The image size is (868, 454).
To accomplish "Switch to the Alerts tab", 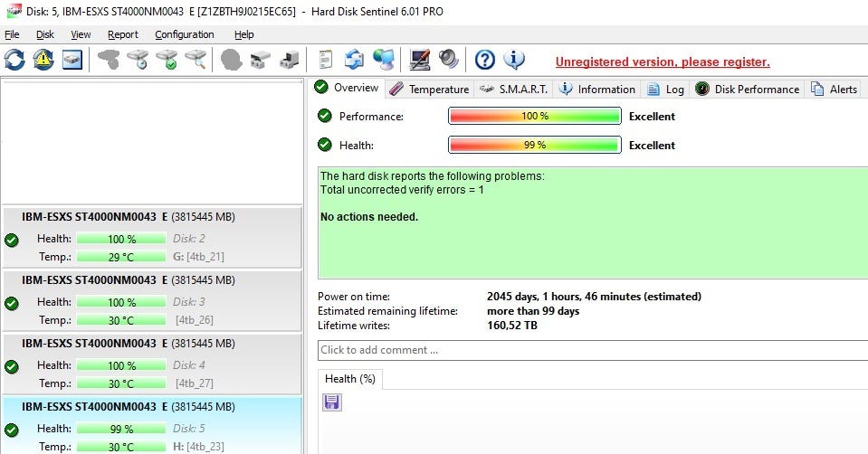I will (x=834, y=89).
